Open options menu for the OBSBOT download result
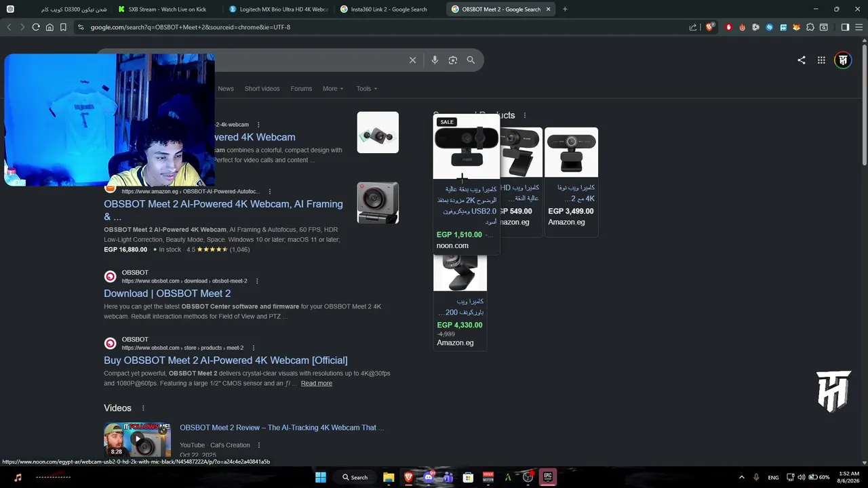The image size is (868, 488). pos(257,281)
